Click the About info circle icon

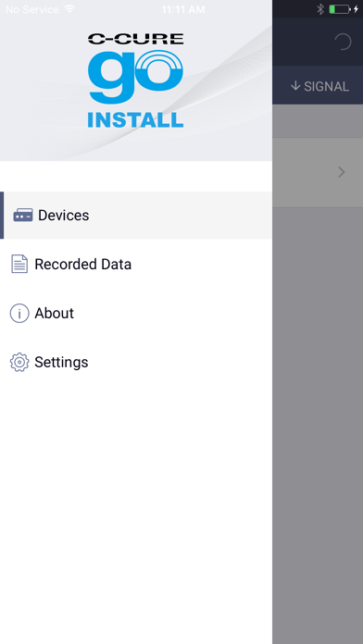(x=19, y=314)
